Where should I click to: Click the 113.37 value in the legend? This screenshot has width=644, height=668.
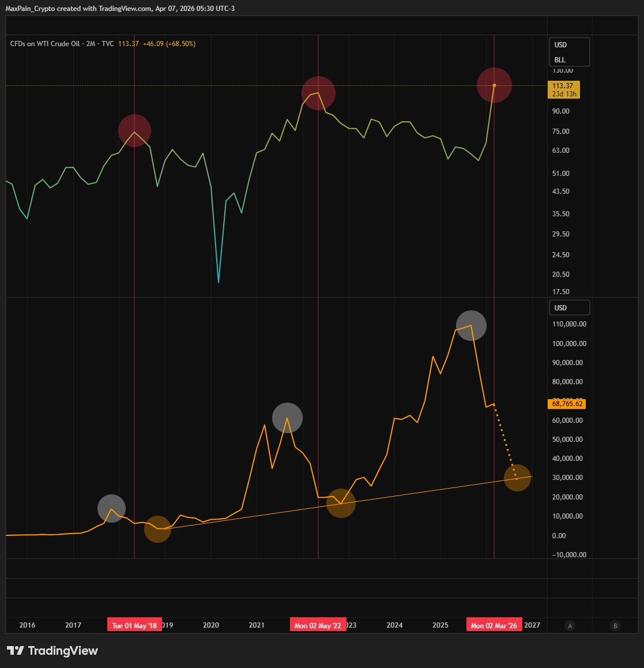click(128, 43)
